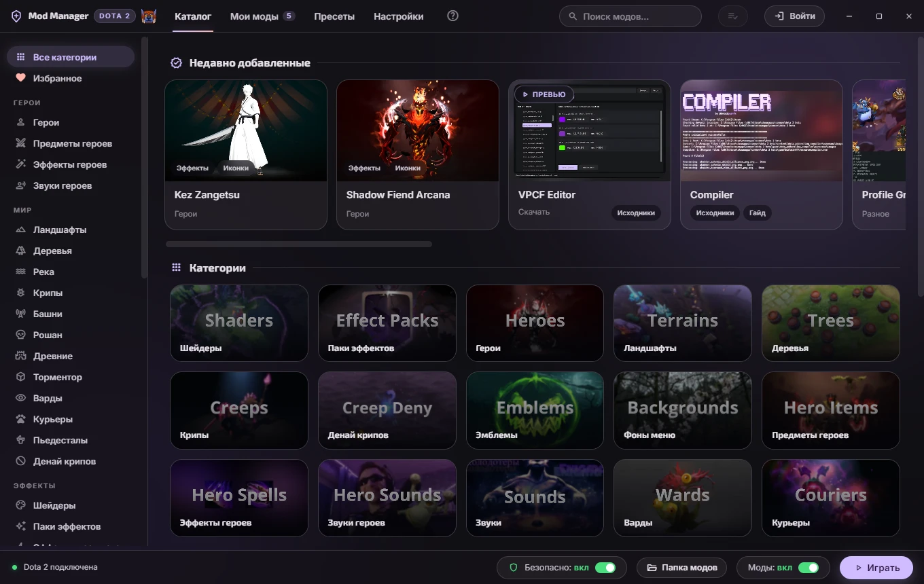This screenshot has height=584, width=924.
Task: Click the Герои person icon in sidebar
Action: click(x=20, y=122)
